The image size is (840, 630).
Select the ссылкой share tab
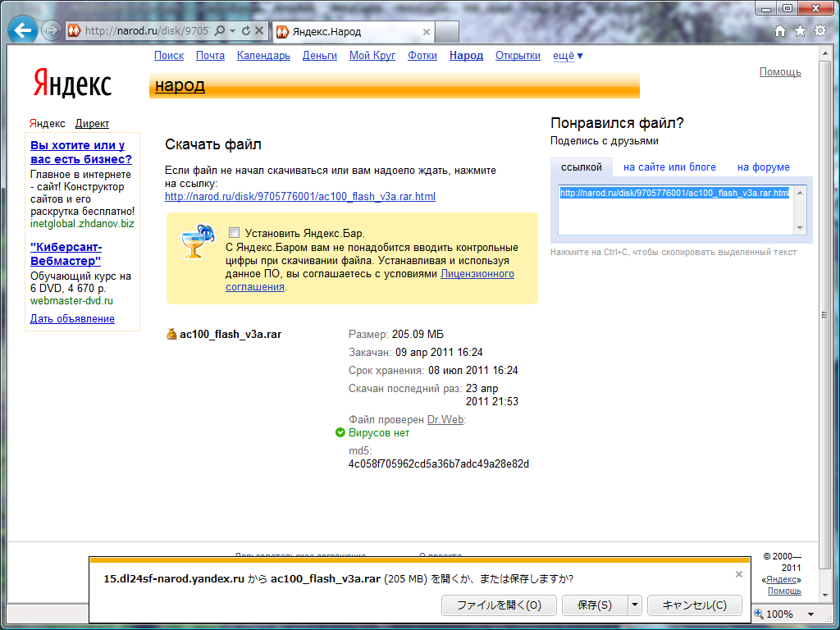point(582,167)
